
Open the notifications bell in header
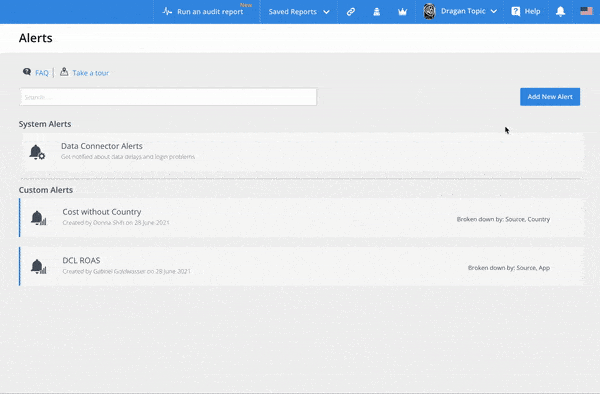(x=560, y=11)
